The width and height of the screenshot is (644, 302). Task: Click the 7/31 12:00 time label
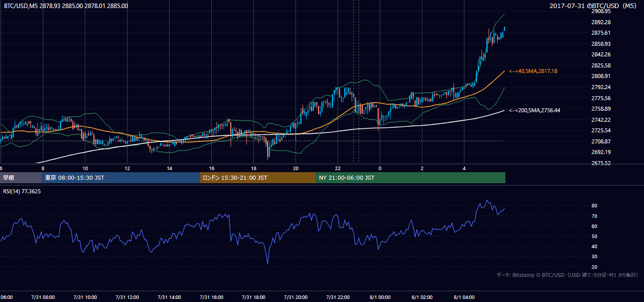tap(127, 297)
